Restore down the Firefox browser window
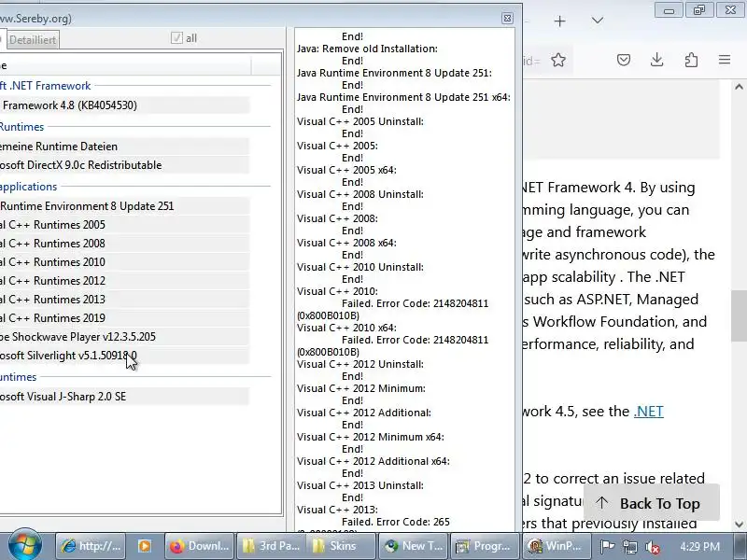Image resolution: width=747 pixels, height=560 pixels. [698, 10]
